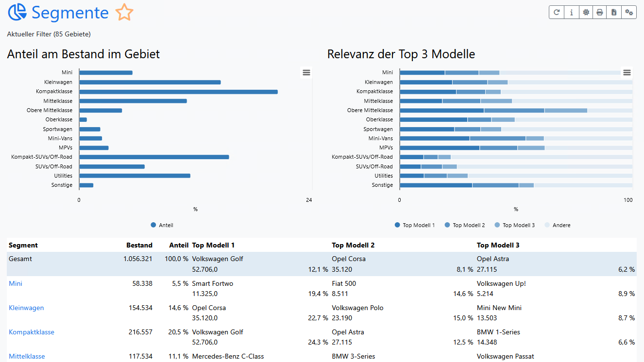
Task: Click the 'Volkswagen Up!' model cell
Action: click(501, 283)
